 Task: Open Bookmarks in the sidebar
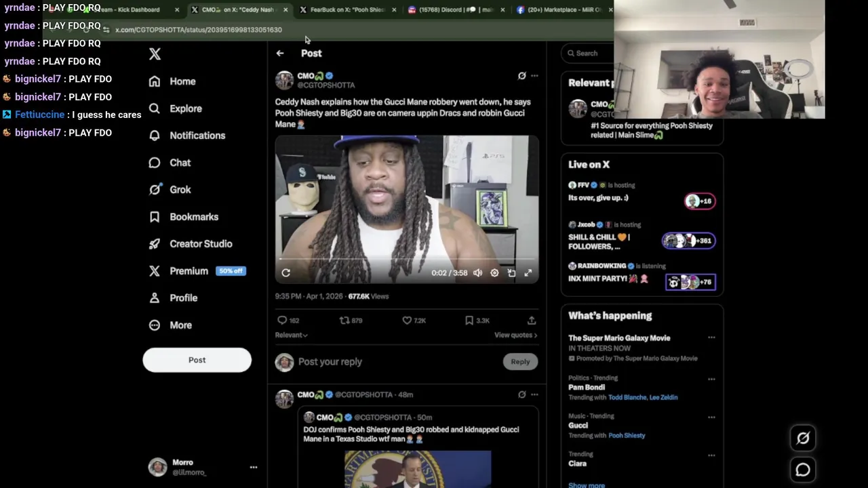pos(184,217)
